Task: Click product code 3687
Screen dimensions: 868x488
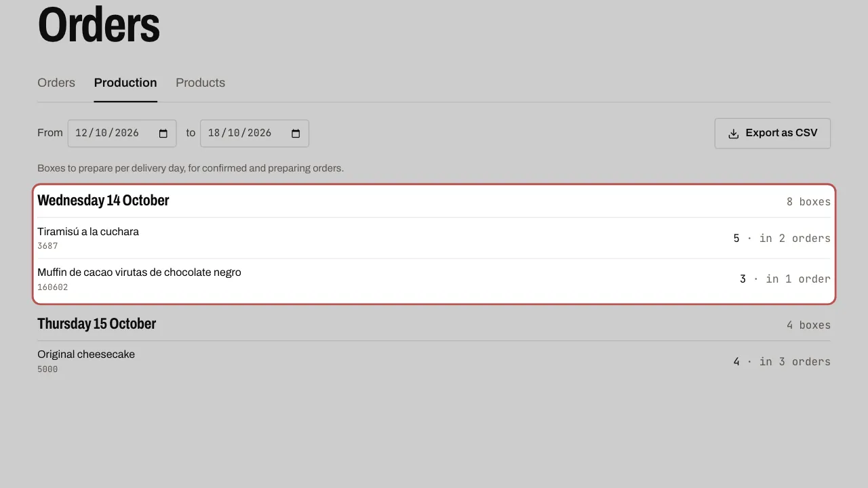Action: point(47,246)
